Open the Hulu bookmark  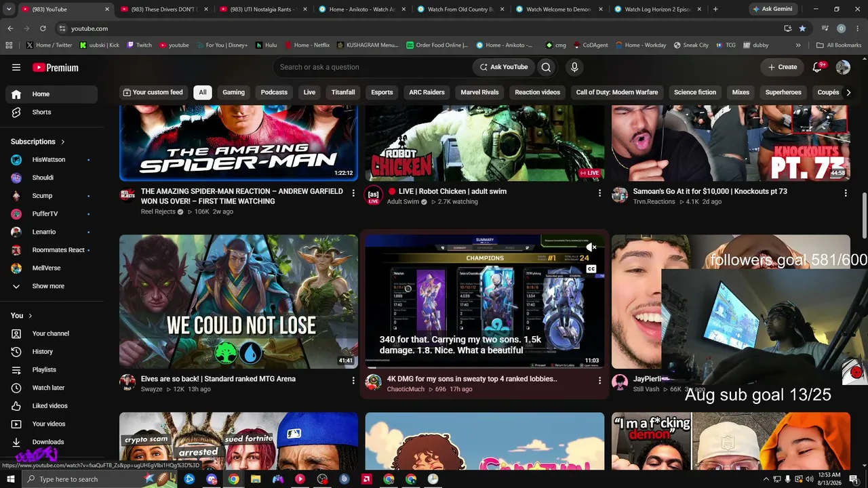tap(267, 45)
